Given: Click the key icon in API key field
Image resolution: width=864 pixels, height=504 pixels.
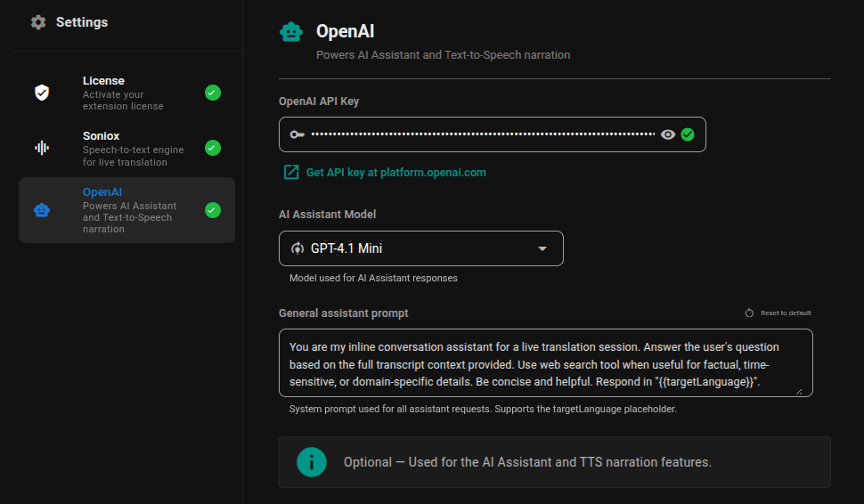Looking at the screenshot, I should [x=298, y=134].
